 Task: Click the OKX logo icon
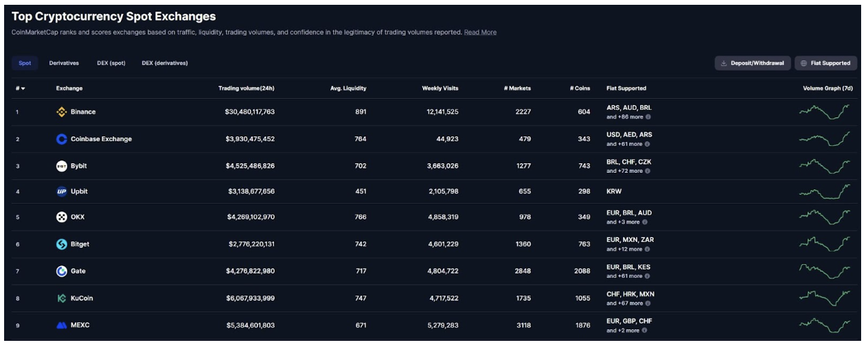(x=62, y=217)
